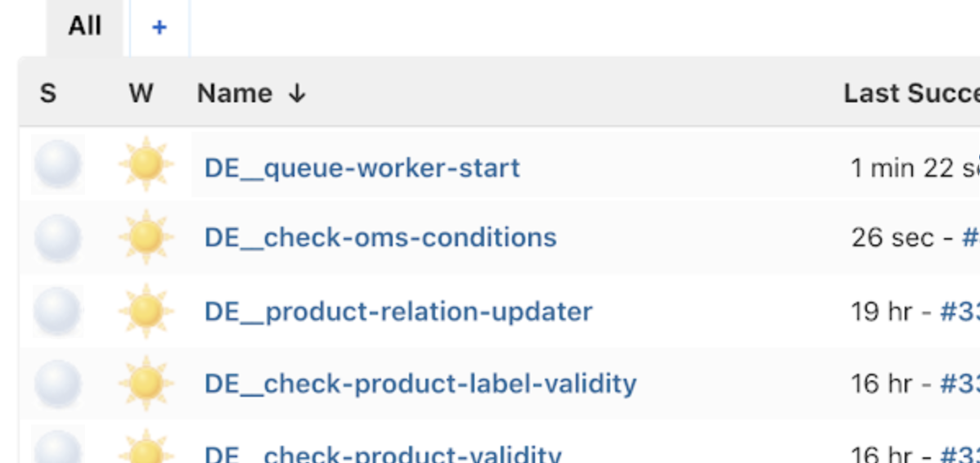Click status ball of DE__queue-worker-start
This screenshot has height=463, width=980.
(x=57, y=164)
